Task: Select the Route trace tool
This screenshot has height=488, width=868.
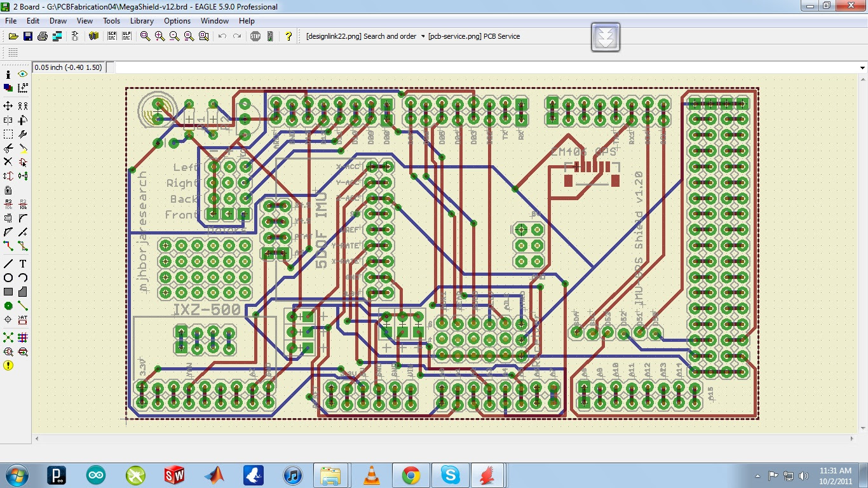Action: click(8, 246)
